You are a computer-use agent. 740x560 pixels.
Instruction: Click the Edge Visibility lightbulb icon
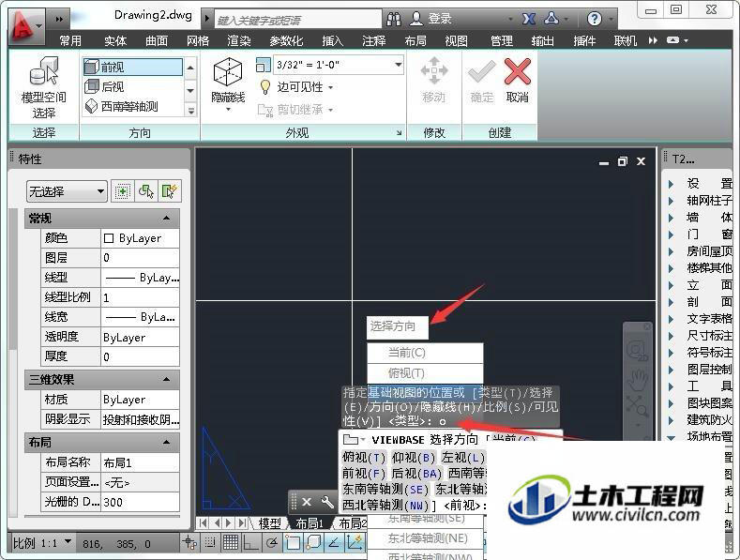coord(265,87)
